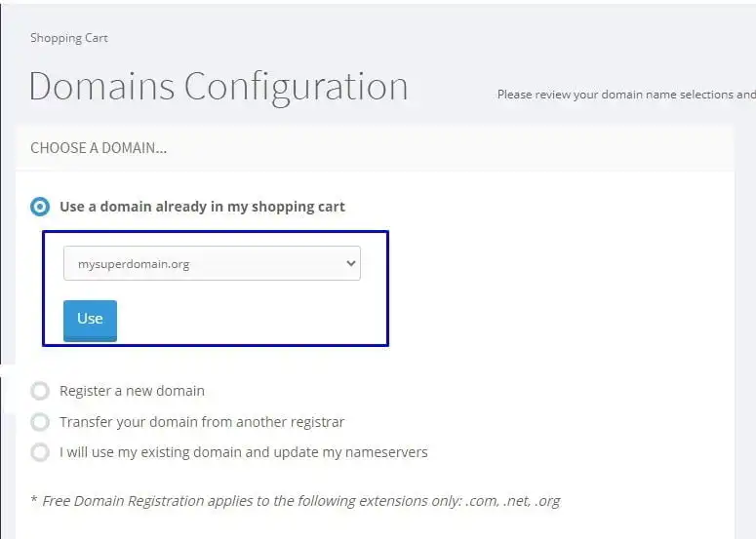Select the "Register a new domain" radio button
This screenshot has width=756, height=539.
click(x=40, y=391)
